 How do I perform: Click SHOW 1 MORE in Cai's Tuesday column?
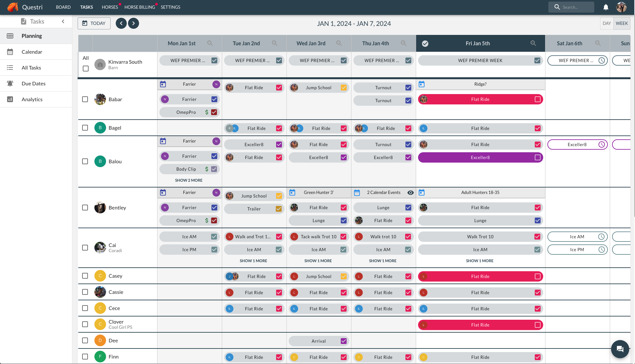(253, 261)
